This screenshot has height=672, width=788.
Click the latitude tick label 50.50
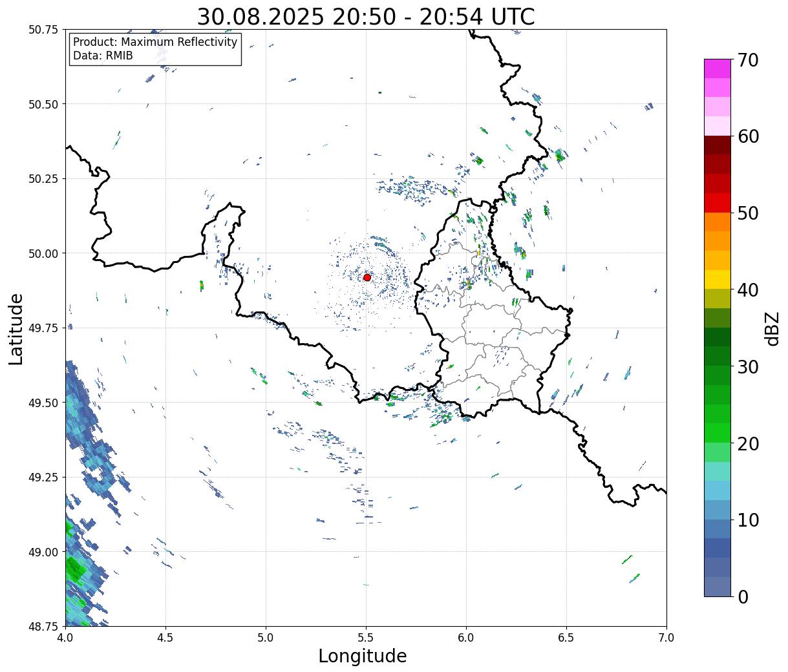click(43, 104)
